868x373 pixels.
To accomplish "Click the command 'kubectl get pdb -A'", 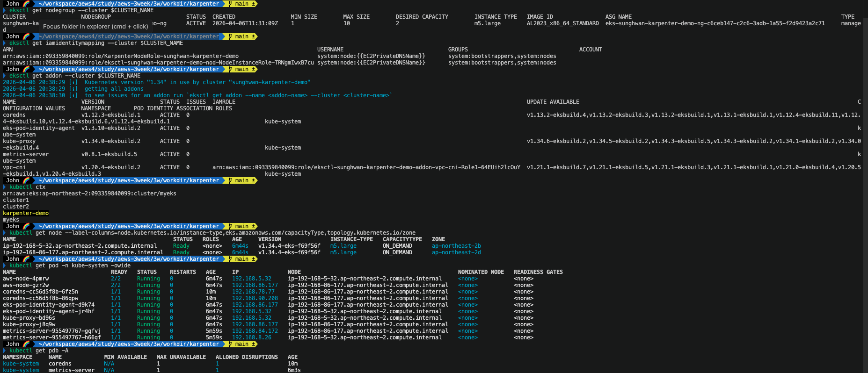I will click(x=39, y=351).
